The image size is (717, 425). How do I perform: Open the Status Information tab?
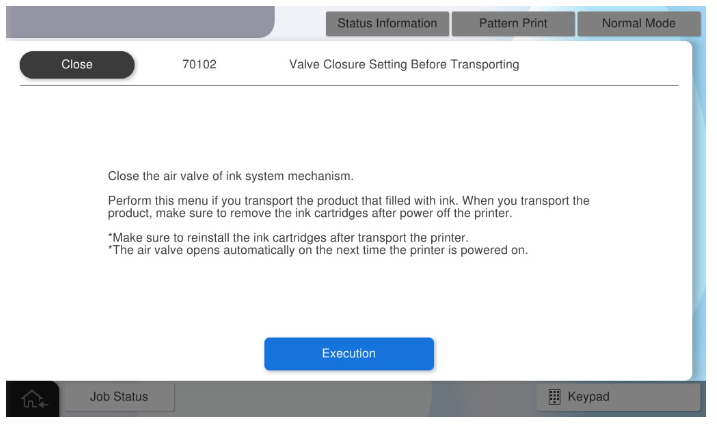tap(387, 23)
